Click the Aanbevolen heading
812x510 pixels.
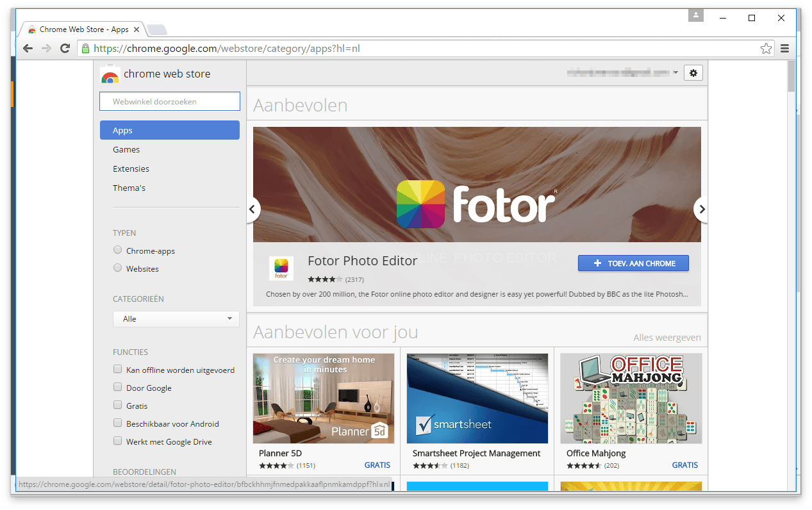tap(301, 105)
